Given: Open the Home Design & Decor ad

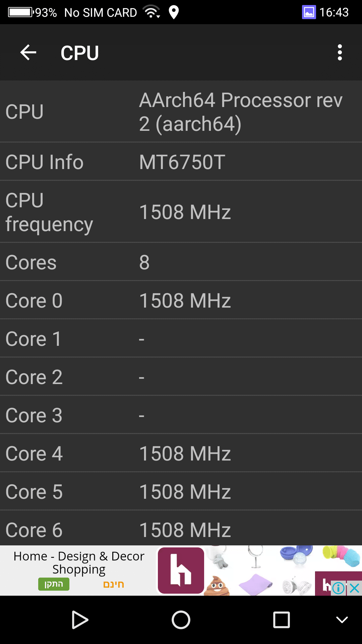Looking at the screenshot, I should [79, 562].
